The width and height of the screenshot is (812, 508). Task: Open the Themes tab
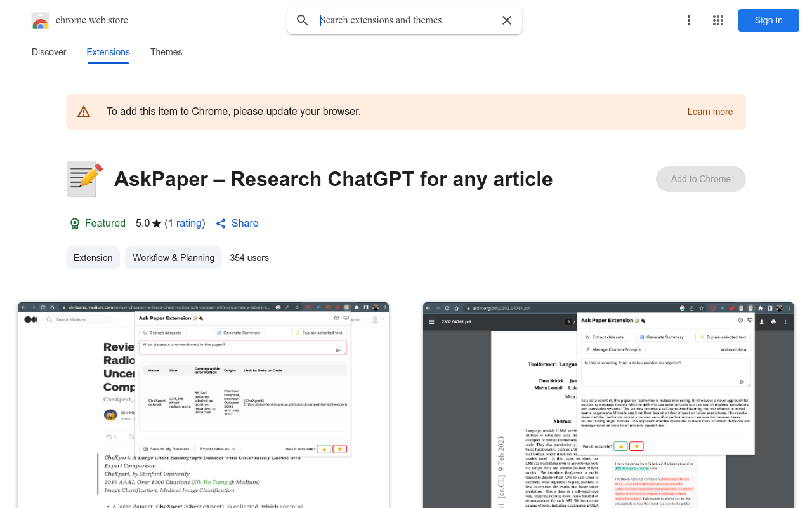pos(166,52)
